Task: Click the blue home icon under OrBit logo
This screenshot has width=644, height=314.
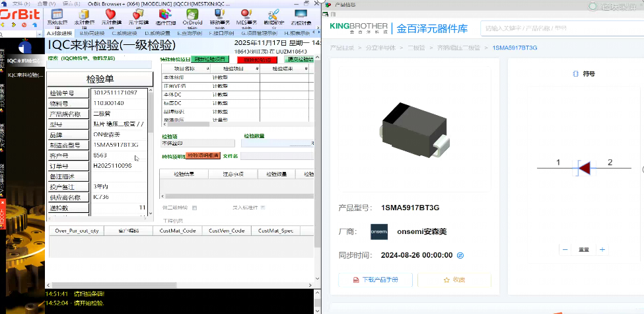Action: pyautogui.click(x=34, y=25)
